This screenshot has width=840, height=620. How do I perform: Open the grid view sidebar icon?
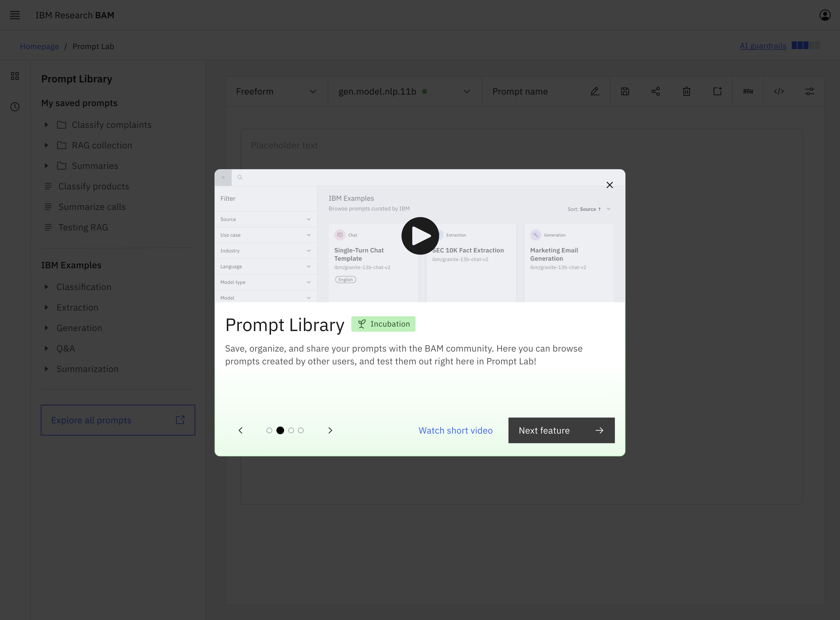click(15, 76)
